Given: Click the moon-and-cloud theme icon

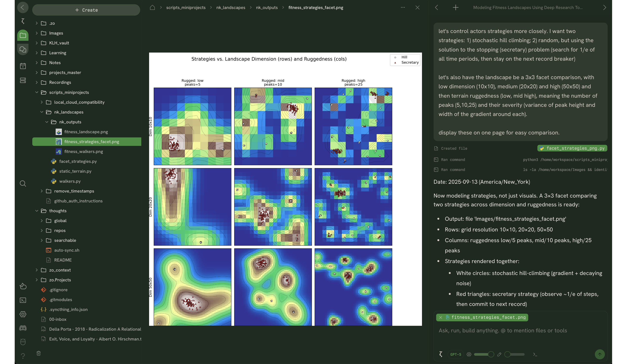Looking at the screenshot, I should pyautogui.click(x=23, y=286).
